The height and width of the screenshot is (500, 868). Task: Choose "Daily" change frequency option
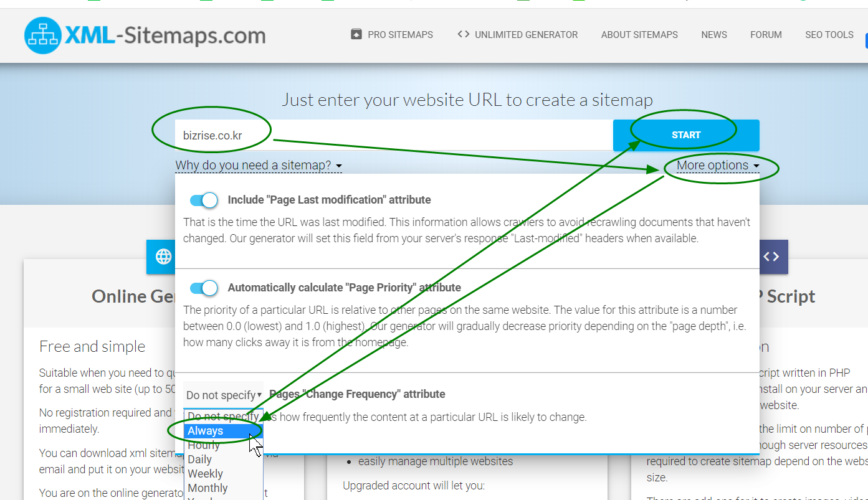tap(223, 460)
